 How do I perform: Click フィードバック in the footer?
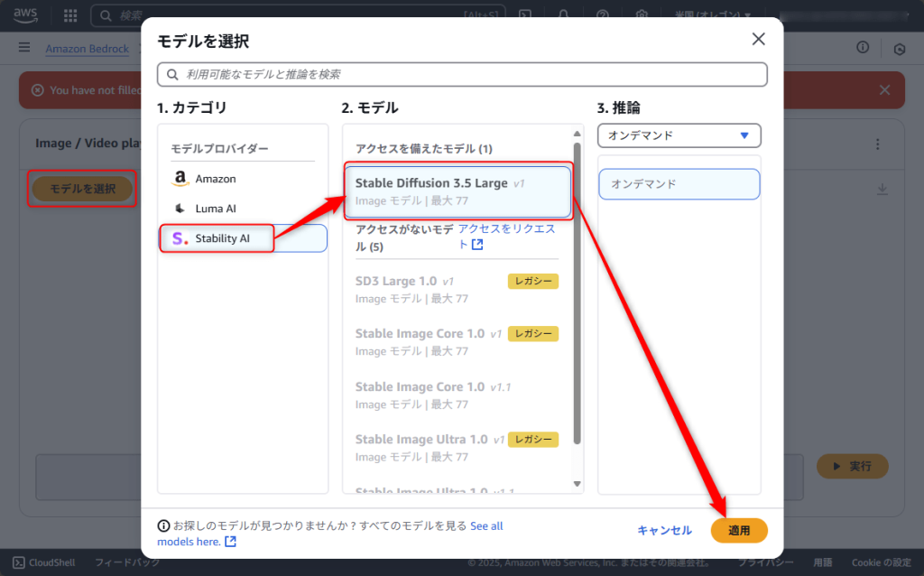coord(127,562)
